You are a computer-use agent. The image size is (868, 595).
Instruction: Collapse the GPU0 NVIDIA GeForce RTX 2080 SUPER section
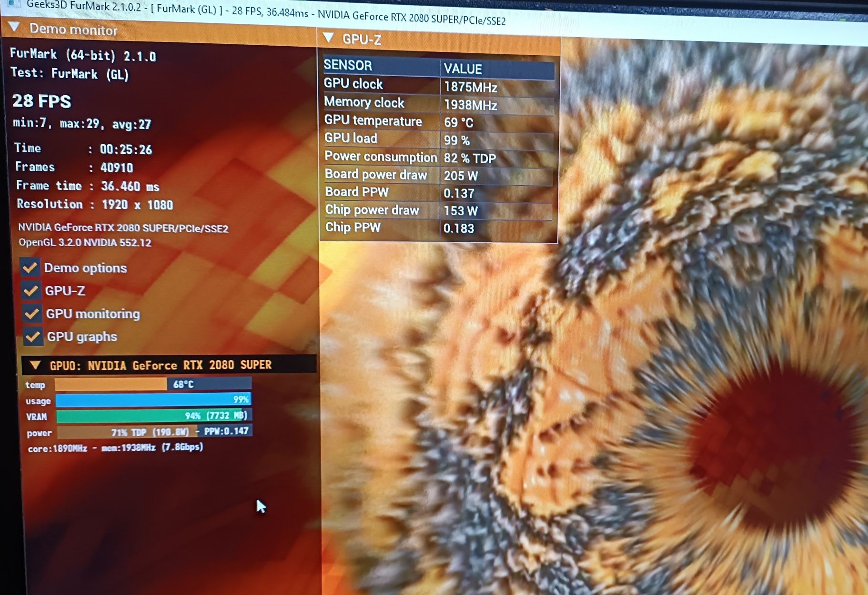point(35,365)
